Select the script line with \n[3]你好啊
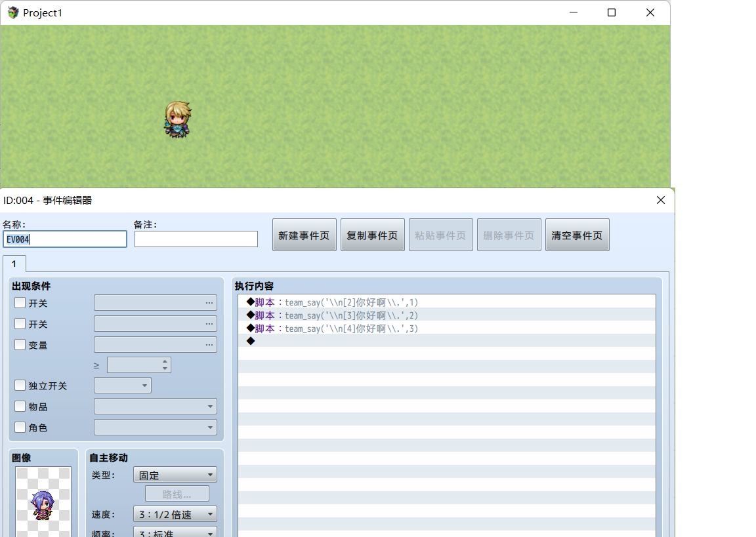Image resolution: width=756 pixels, height=537 pixels. tap(447, 315)
